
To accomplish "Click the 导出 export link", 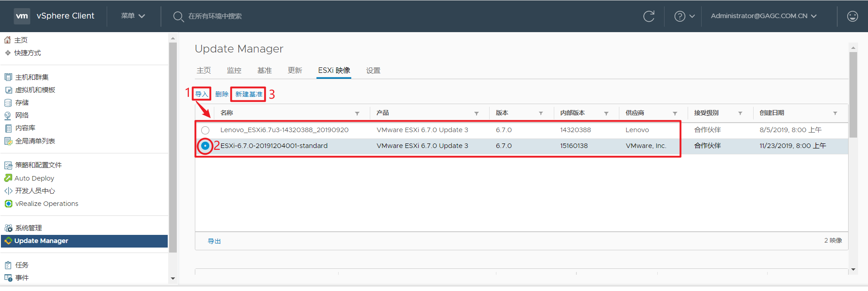I will [214, 241].
